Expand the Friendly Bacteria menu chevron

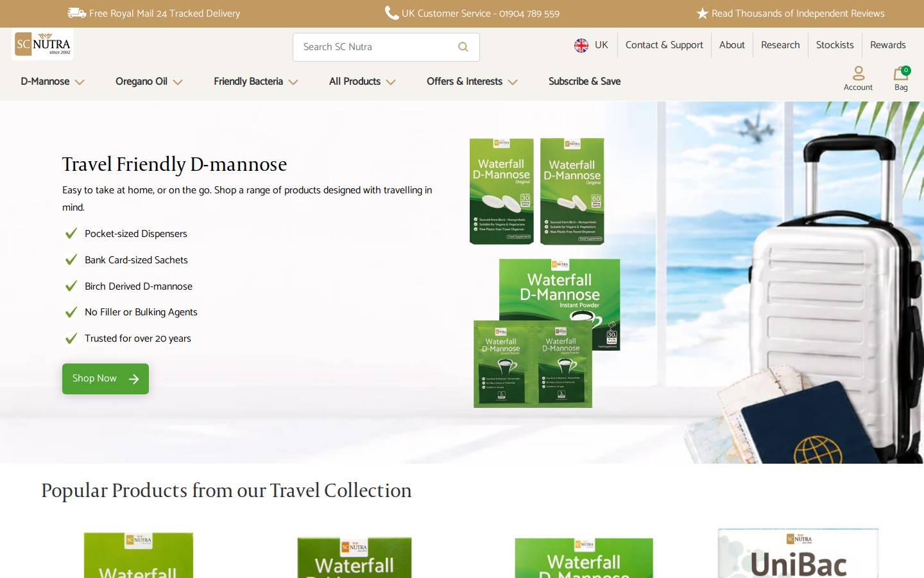293,82
